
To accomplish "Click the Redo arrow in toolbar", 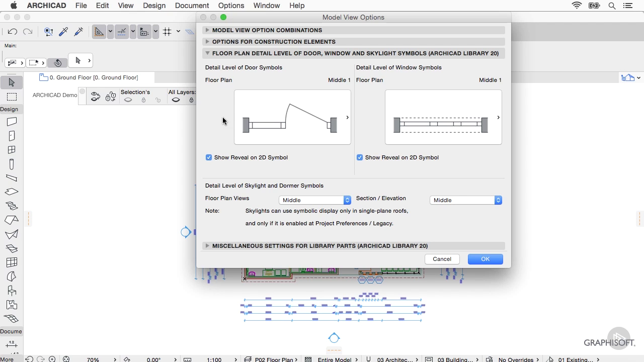I will (x=28, y=32).
